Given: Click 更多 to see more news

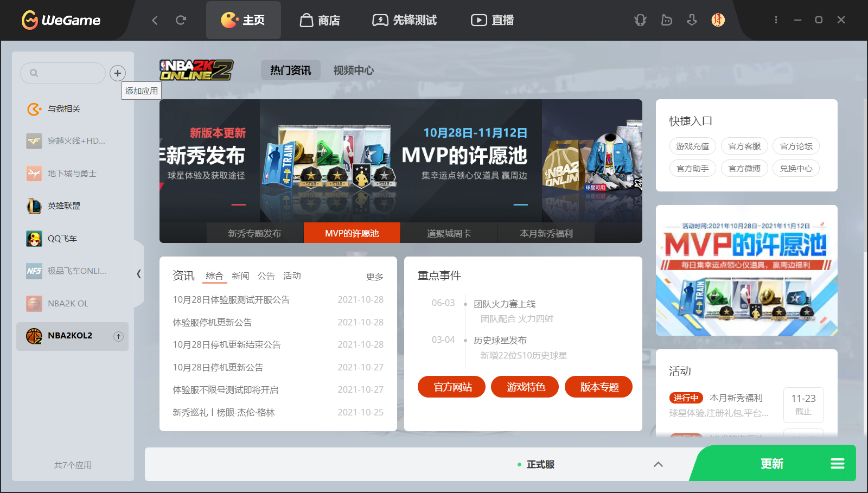Looking at the screenshot, I should (375, 277).
